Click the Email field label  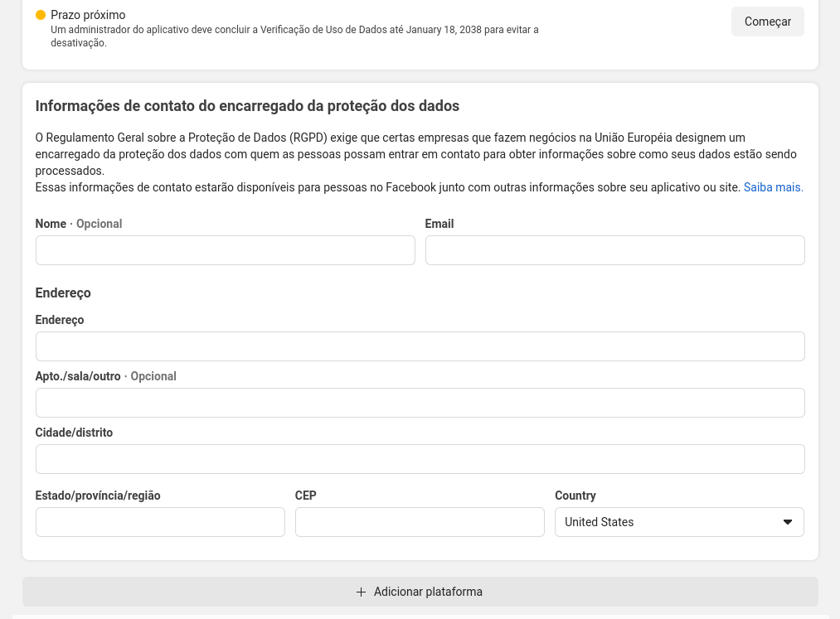(439, 224)
